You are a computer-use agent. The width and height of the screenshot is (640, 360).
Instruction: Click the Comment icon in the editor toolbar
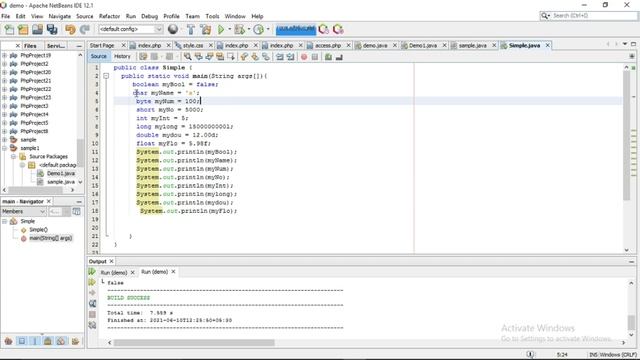329,57
